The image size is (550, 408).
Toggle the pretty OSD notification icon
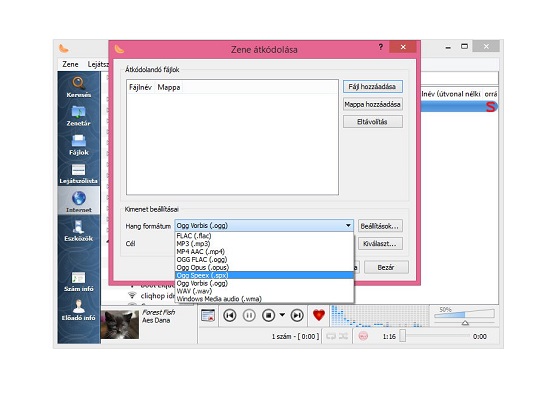point(208,315)
